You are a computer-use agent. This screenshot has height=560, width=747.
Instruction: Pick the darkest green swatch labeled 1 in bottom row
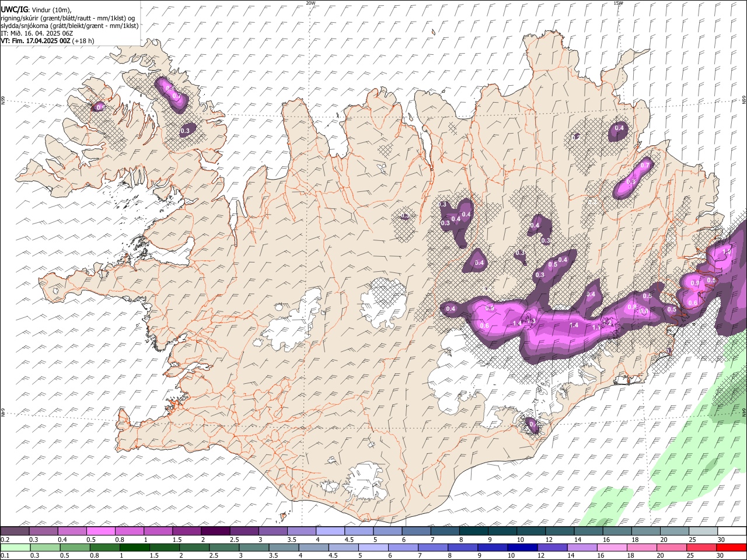click(x=134, y=547)
